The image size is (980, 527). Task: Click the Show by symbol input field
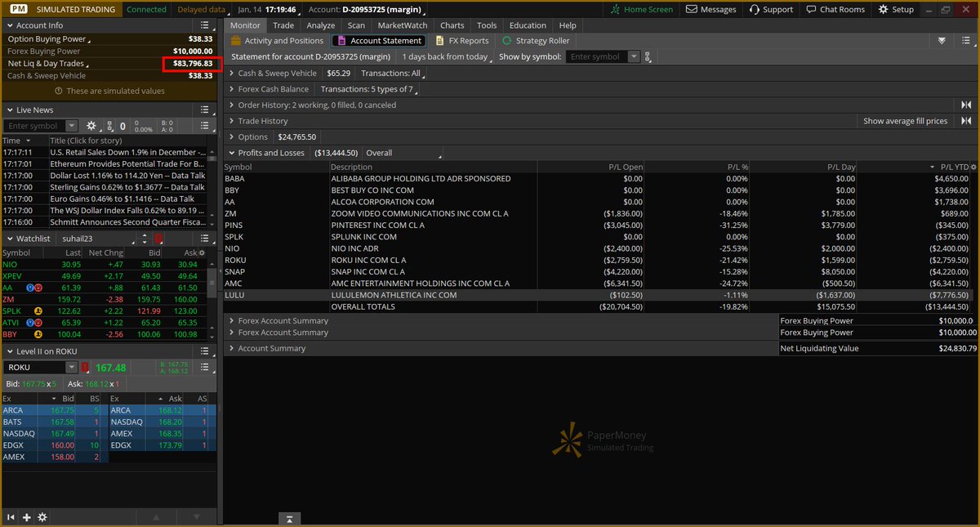tap(596, 57)
